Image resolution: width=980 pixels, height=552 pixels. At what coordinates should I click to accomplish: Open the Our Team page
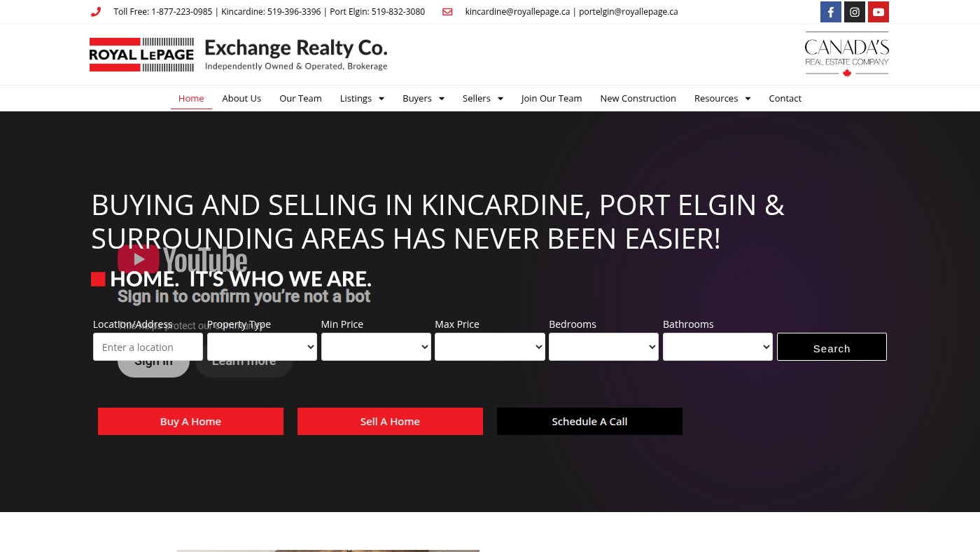click(x=300, y=98)
